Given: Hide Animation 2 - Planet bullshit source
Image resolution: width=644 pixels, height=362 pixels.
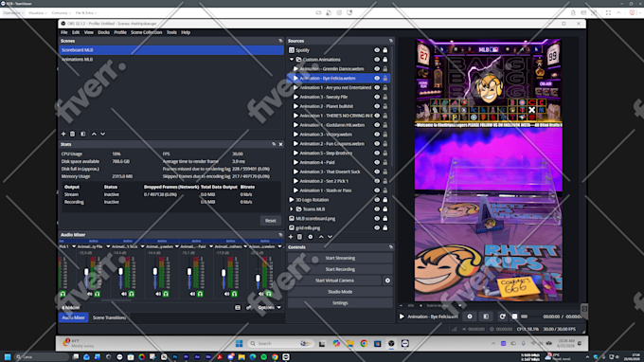Looking at the screenshot, I should [x=377, y=106].
